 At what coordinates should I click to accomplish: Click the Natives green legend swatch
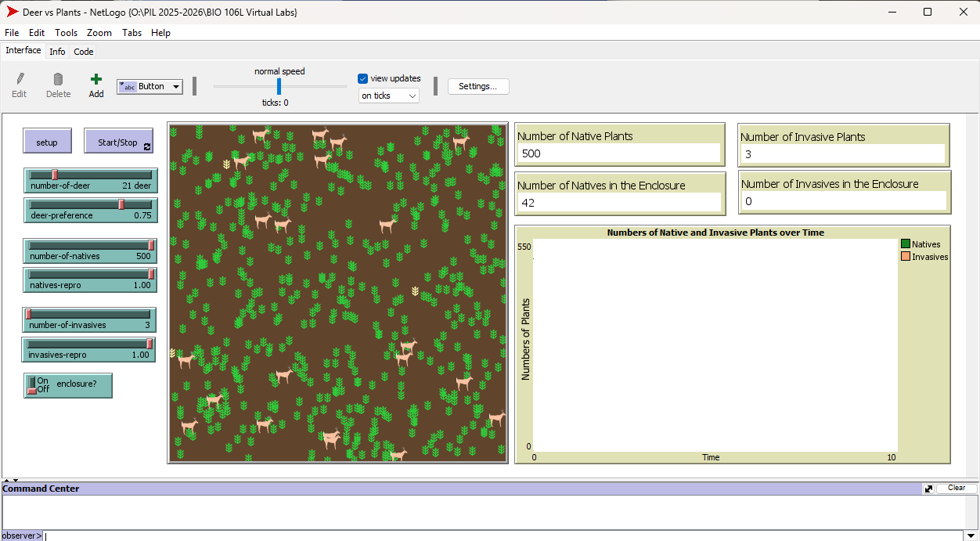tap(906, 244)
